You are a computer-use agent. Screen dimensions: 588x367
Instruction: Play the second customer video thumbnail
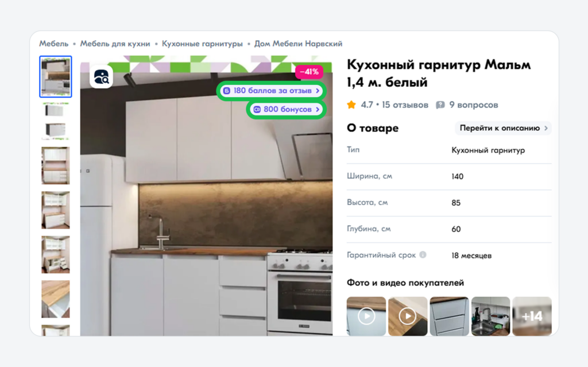(x=408, y=315)
